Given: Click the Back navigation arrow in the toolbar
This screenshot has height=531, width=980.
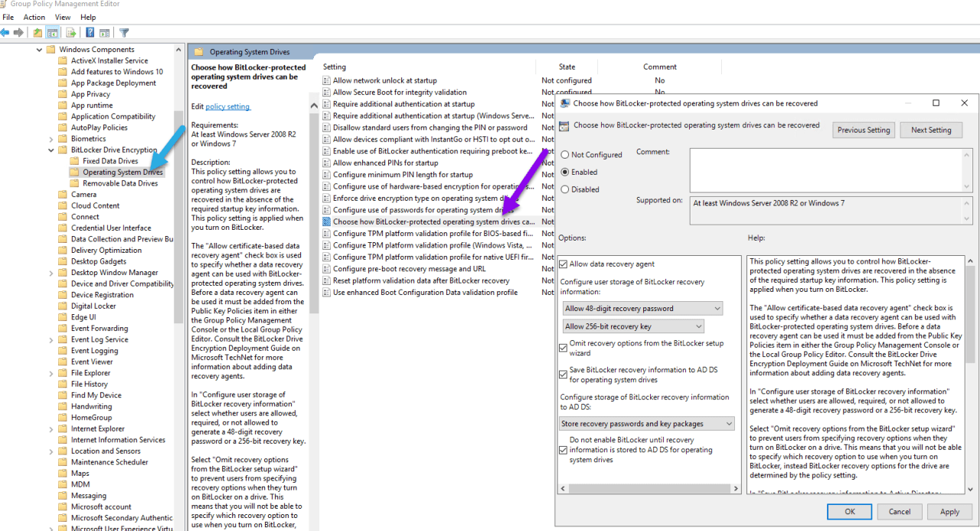Looking at the screenshot, I should click(x=5, y=32).
